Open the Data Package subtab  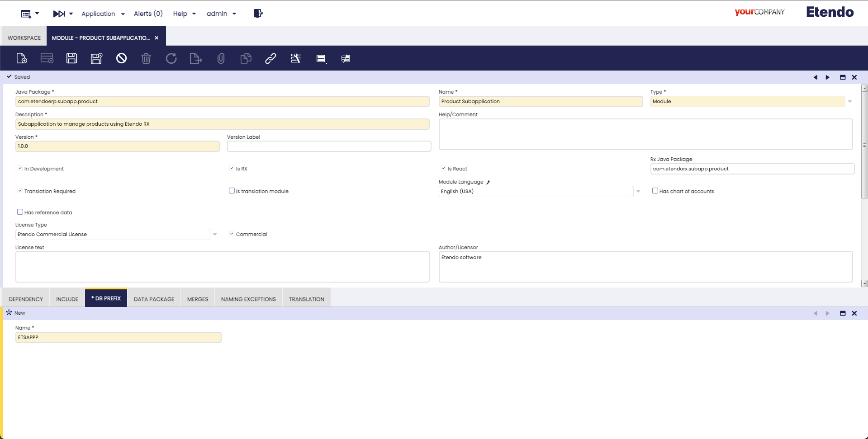point(154,299)
